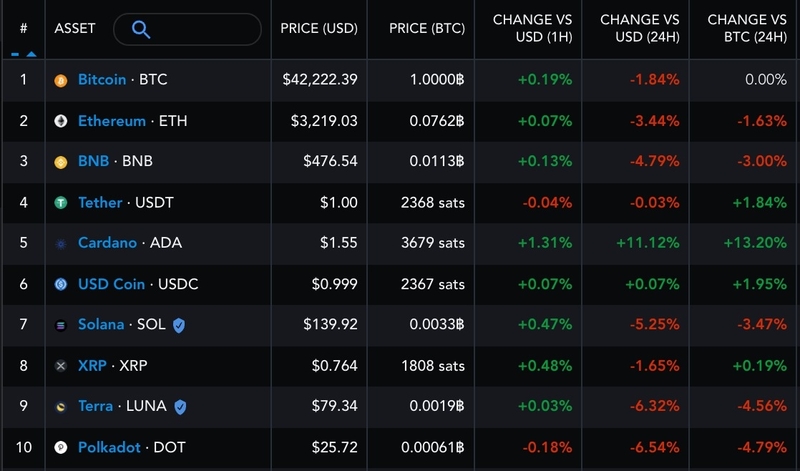
Task: Sort by Change vs BTC (24H) header
Action: 746,29
